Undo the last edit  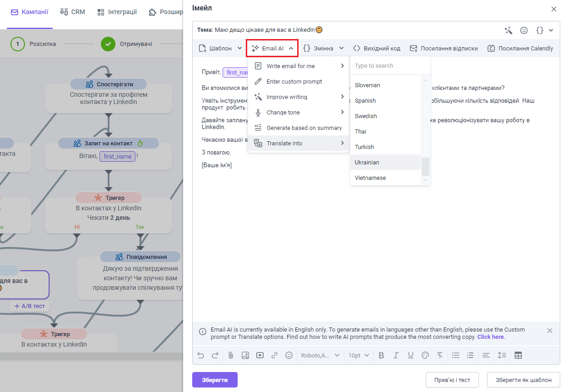pyautogui.click(x=201, y=355)
